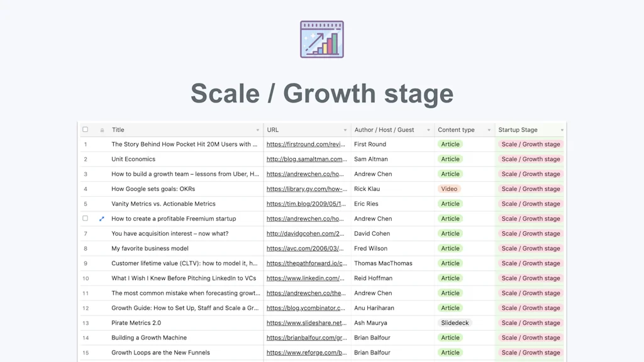Select the Video tag on the OKRs row
The image size is (644, 362).
pos(450,189)
